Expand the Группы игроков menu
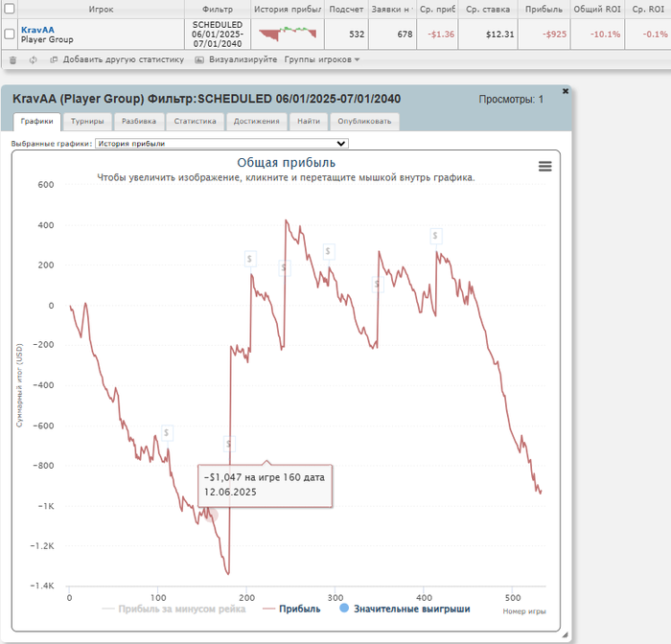 click(x=322, y=59)
